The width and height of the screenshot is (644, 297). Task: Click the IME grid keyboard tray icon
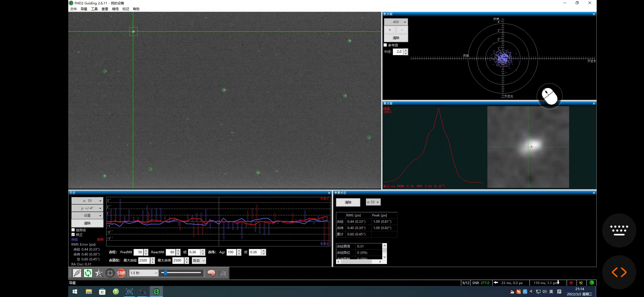[559, 291]
